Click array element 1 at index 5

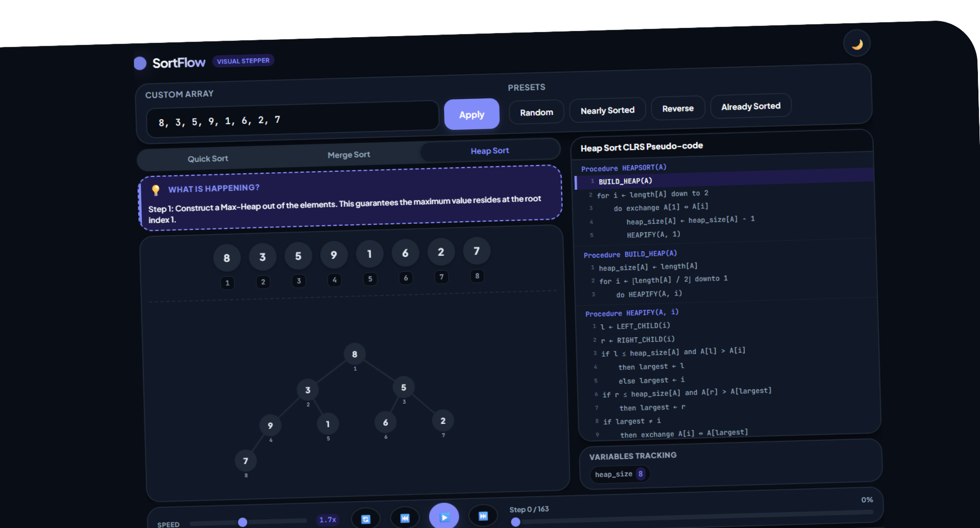(369, 254)
